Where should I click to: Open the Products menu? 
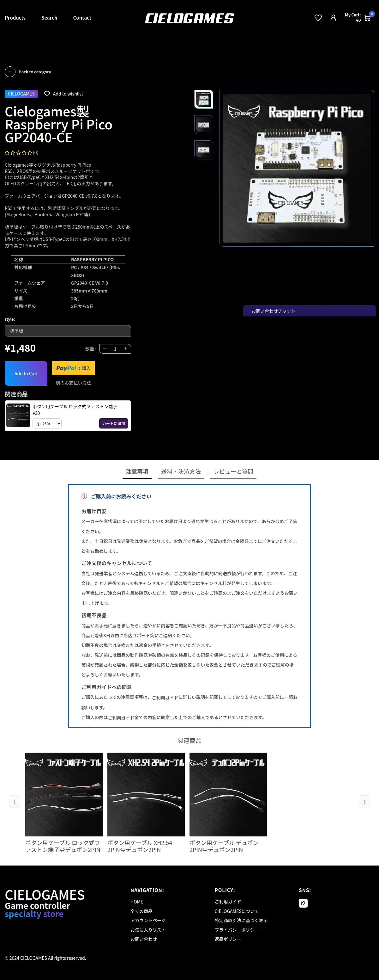click(x=15, y=18)
